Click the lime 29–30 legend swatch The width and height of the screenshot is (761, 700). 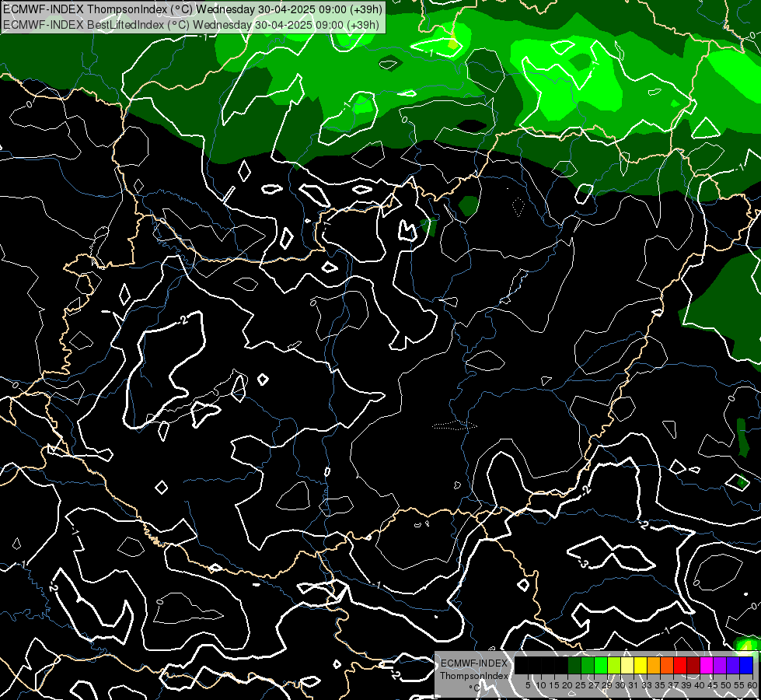[614, 665]
